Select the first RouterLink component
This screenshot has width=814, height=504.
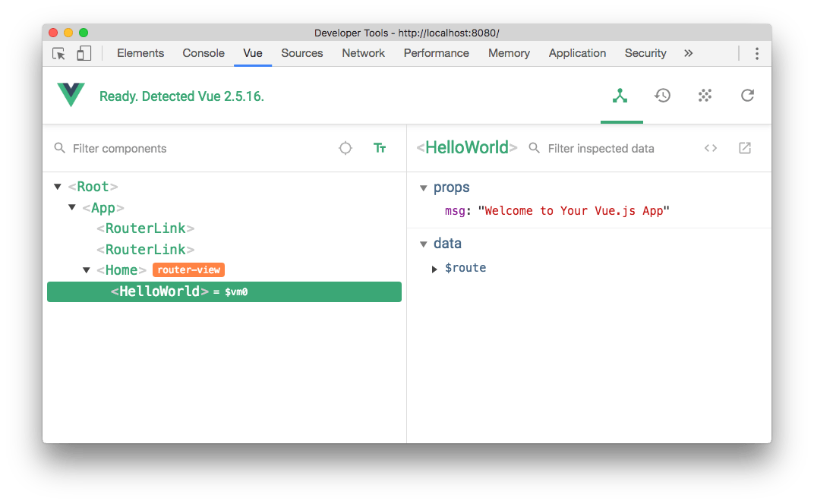click(x=144, y=228)
